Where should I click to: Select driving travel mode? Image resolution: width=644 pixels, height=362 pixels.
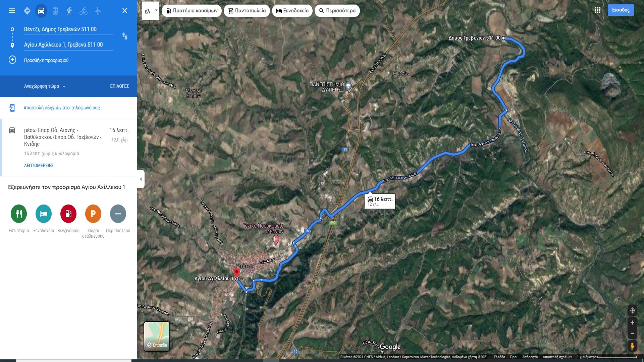pyautogui.click(x=41, y=11)
